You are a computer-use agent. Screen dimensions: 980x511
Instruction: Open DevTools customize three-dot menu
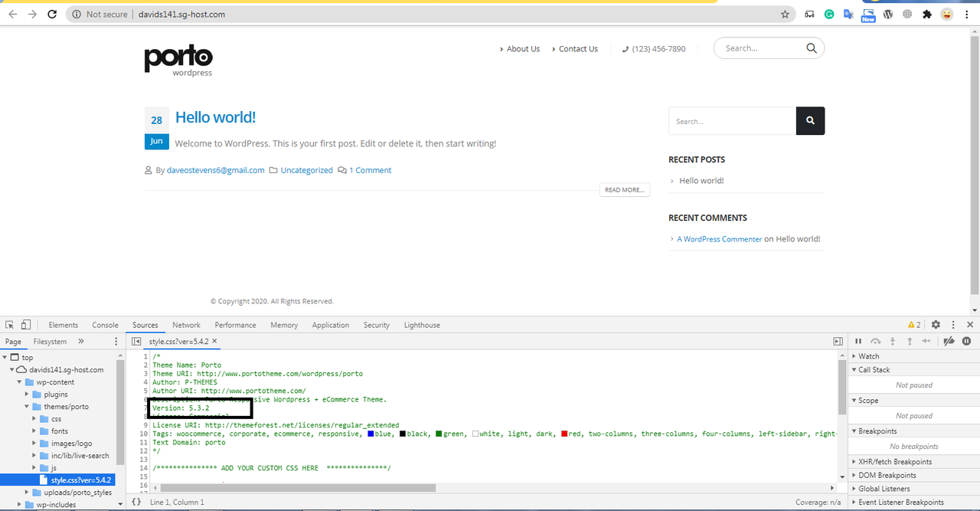[x=953, y=325]
